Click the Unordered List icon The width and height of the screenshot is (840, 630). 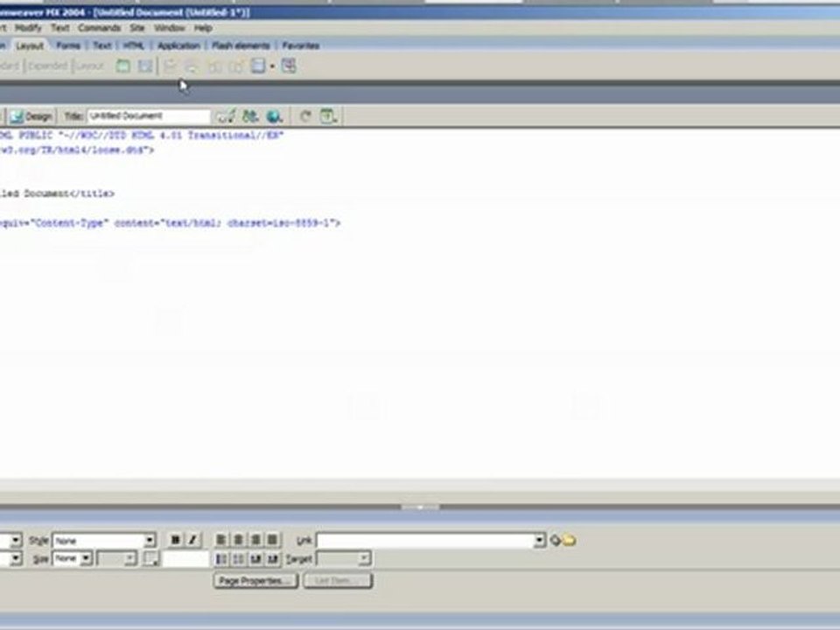pos(220,559)
